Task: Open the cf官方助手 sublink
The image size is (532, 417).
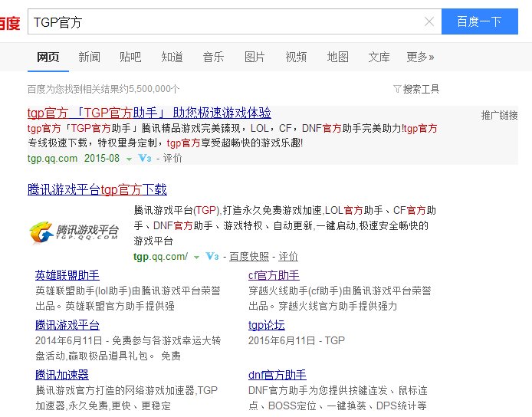Action: (x=274, y=275)
